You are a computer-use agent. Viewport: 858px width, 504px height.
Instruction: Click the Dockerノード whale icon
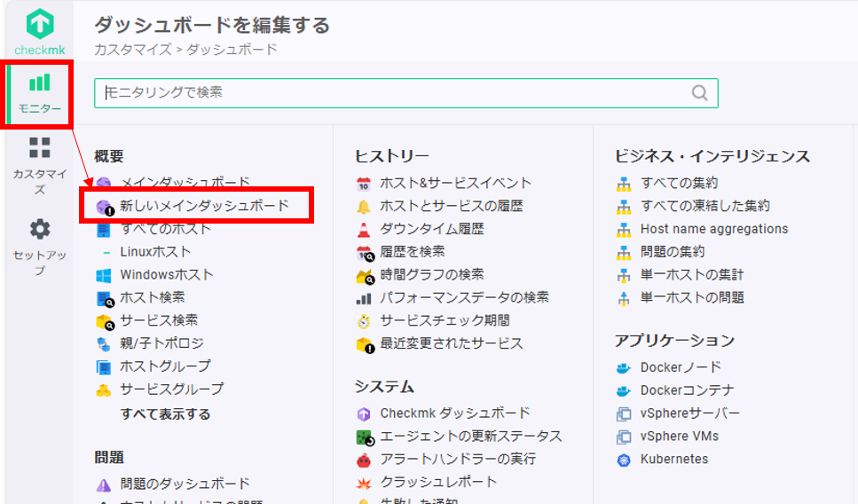(624, 368)
